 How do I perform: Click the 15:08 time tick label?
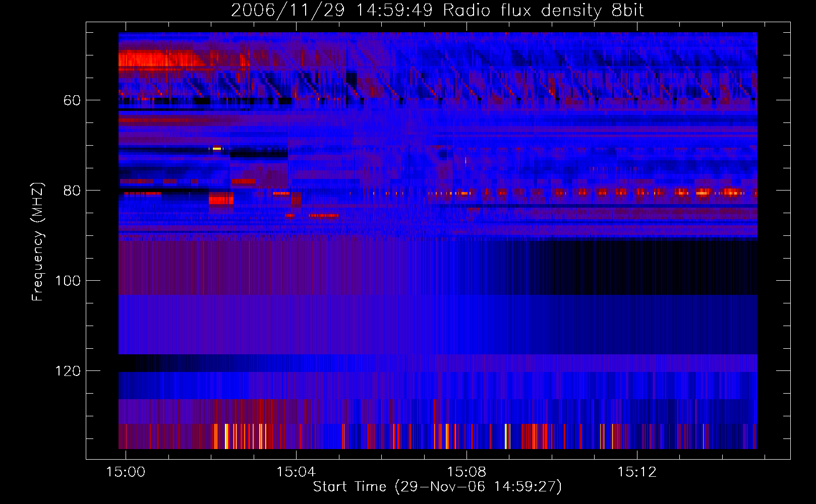click(467, 472)
